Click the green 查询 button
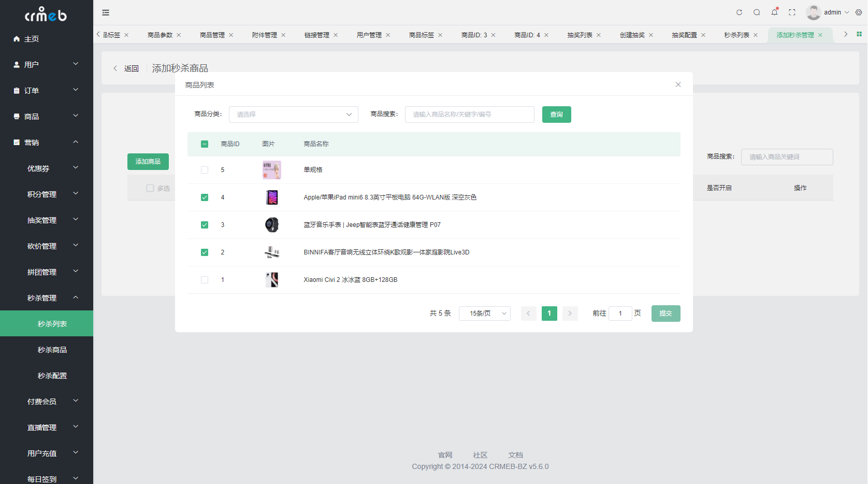This screenshot has width=868, height=484. [557, 115]
